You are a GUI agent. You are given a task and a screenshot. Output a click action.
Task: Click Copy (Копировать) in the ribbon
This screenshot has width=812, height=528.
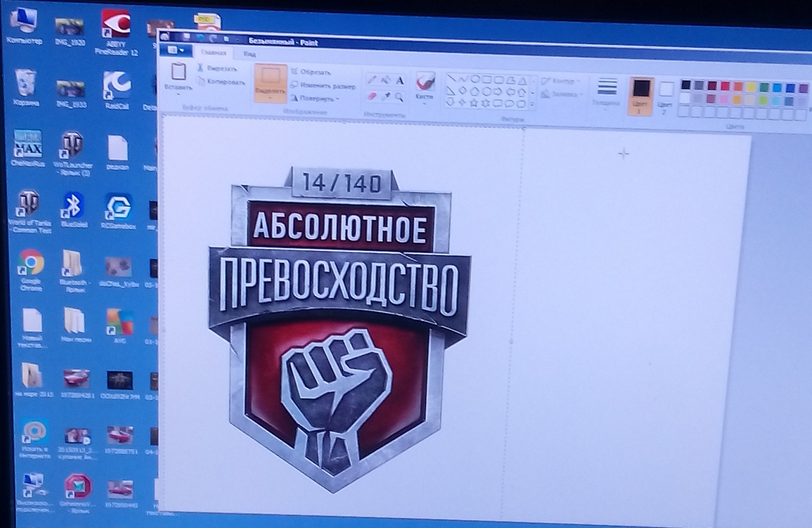[x=221, y=82]
